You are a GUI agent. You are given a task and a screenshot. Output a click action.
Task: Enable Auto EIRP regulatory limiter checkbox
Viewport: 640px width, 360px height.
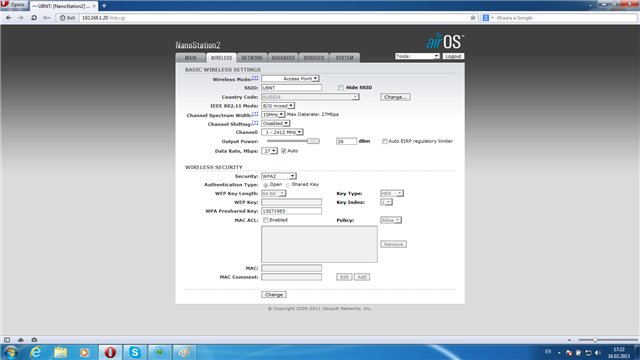pos(384,141)
